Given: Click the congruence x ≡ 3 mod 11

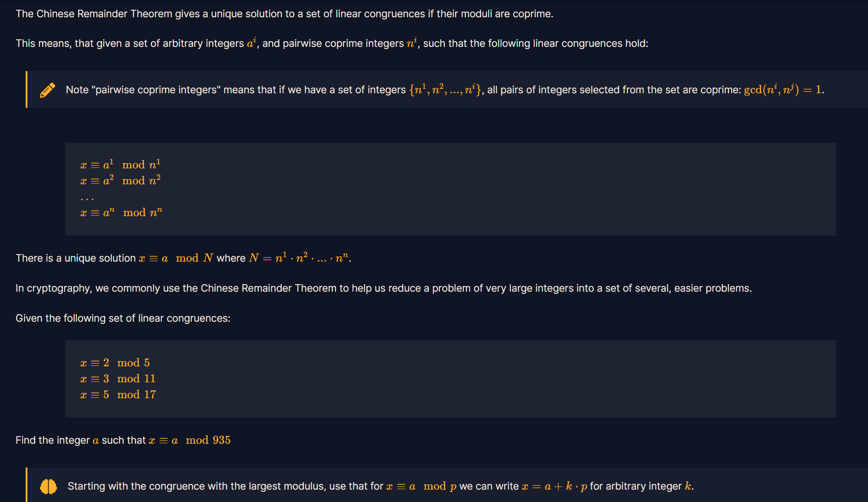Looking at the screenshot, I should tap(118, 379).
